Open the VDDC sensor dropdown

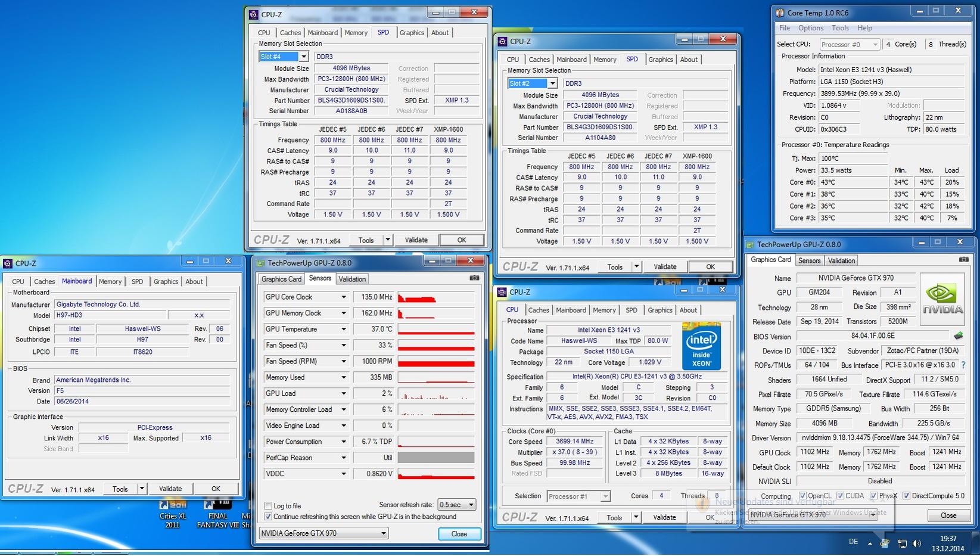click(343, 474)
